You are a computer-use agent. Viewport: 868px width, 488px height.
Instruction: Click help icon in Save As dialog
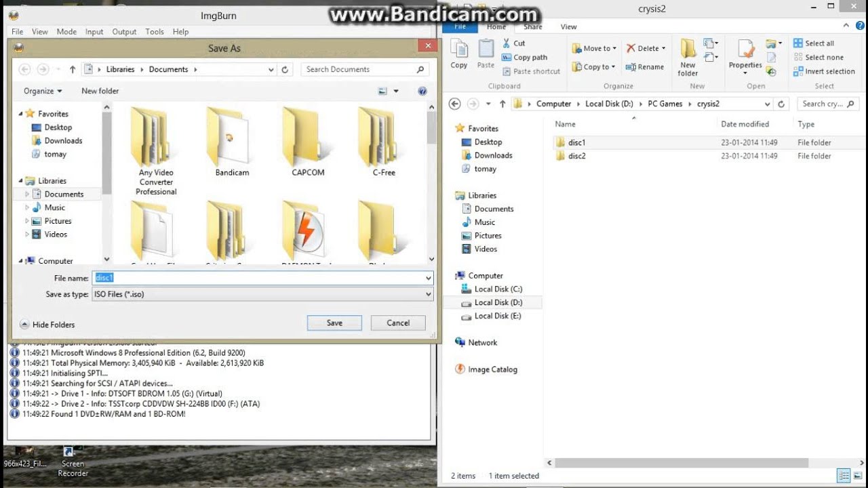[x=422, y=91]
